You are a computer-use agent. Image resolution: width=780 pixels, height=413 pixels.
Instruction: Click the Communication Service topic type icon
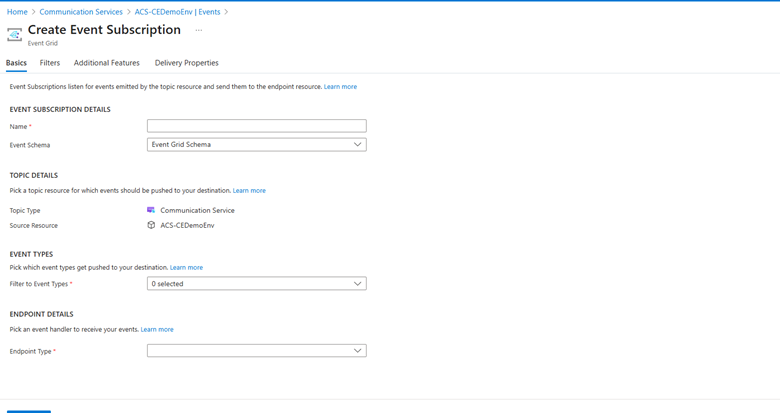click(x=151, y=210)
